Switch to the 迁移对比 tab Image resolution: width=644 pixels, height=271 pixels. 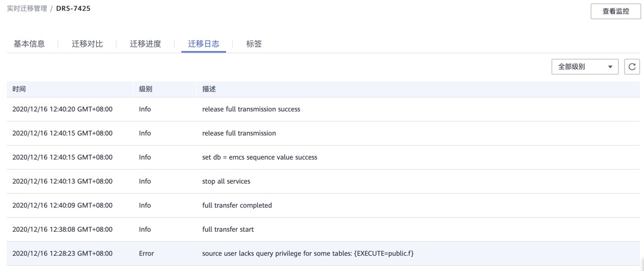coord(87,44)
